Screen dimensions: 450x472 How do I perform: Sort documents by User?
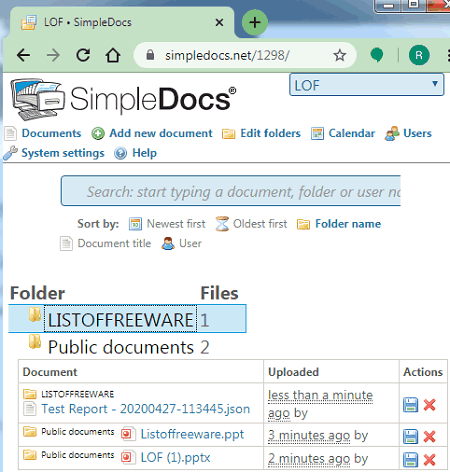(190, 243)
